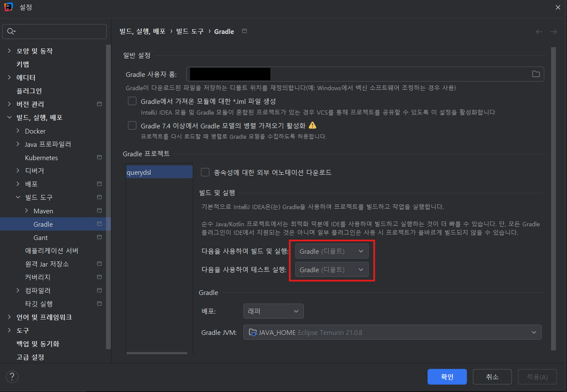The height and width of the screenshot is (392, 567).
Task: Select Gant under 빌드 도구
Action: click(41, 237)
